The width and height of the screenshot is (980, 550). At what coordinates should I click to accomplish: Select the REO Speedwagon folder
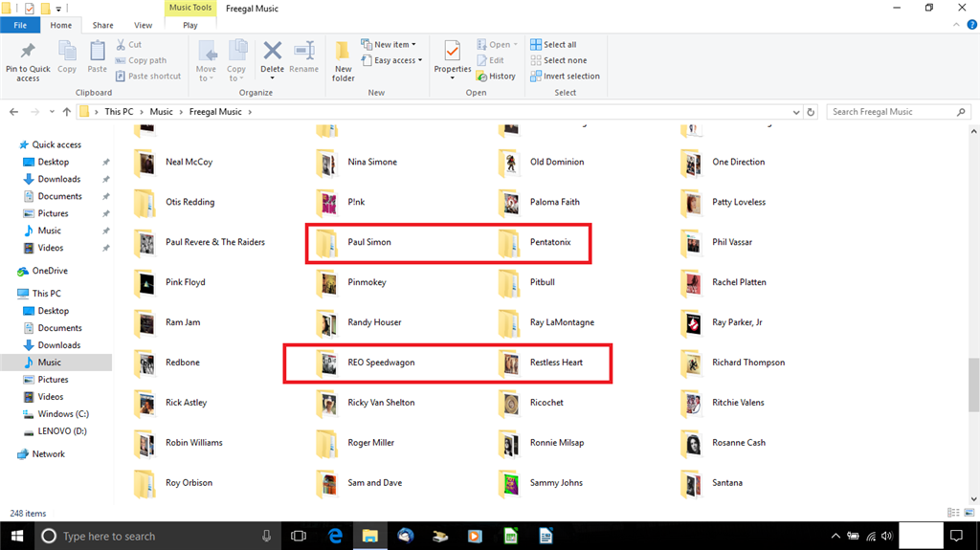(x=366, y=363)
